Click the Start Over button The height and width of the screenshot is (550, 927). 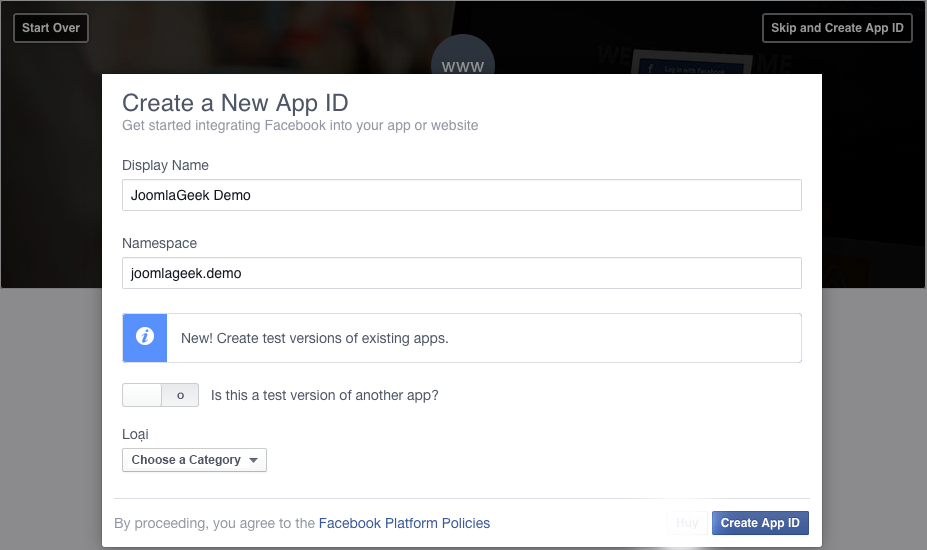tap(51, 28)
